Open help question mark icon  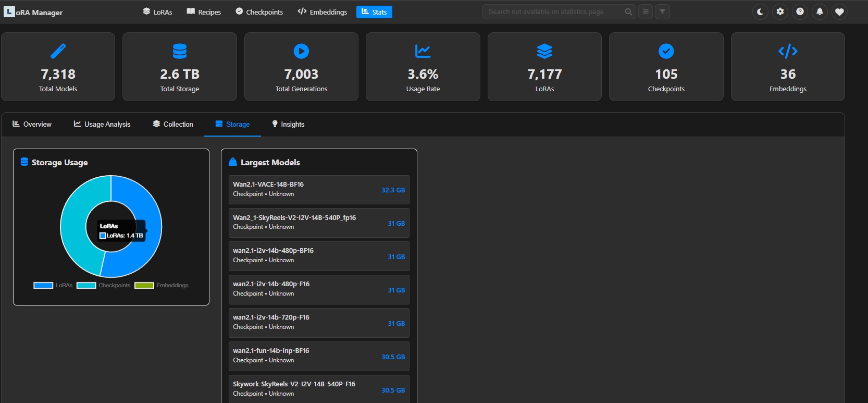click(x=800, y=11)
